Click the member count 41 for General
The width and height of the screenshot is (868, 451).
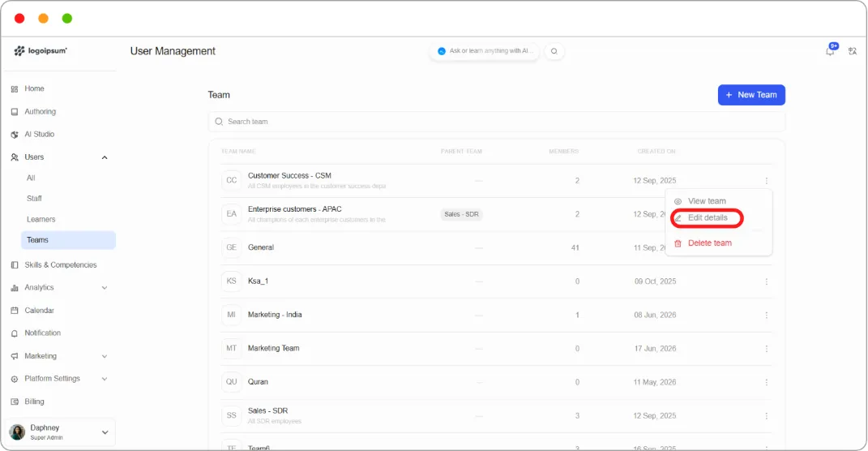click(575, 247)
